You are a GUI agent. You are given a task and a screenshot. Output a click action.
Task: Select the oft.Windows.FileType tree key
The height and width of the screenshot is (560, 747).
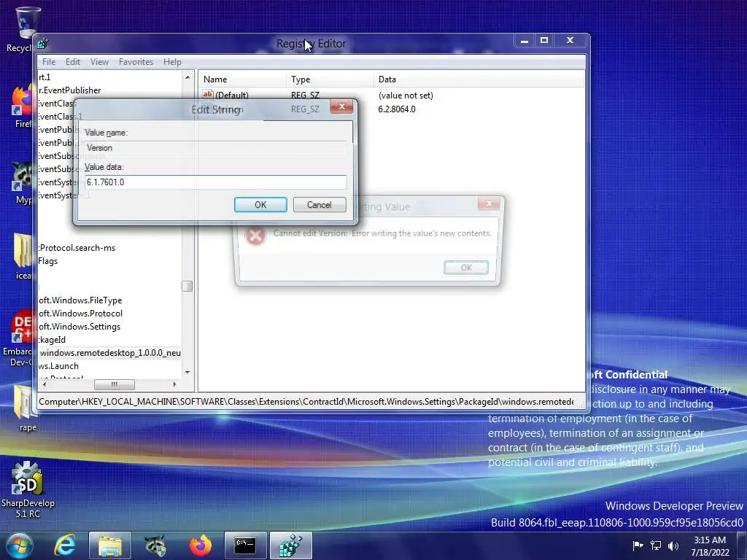pos(80,300)
